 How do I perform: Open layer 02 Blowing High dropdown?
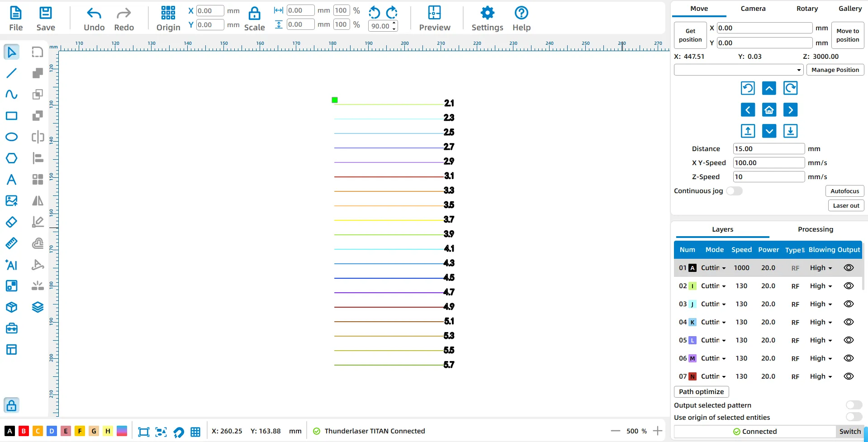(x=821, y=286)
